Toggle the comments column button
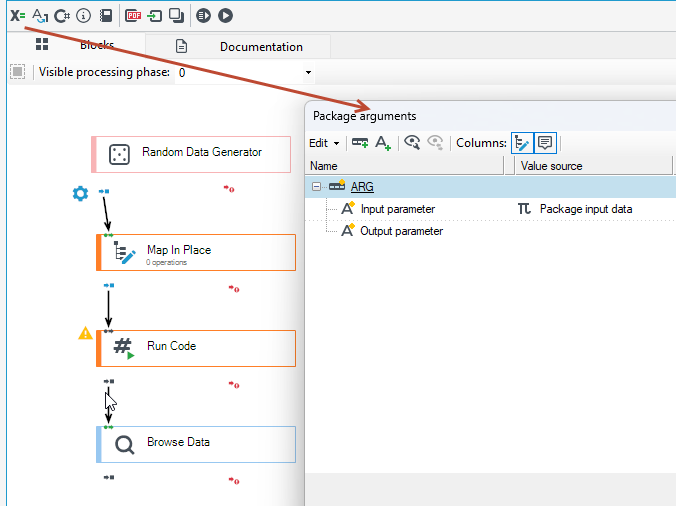Image resolution: width=676 pixels, height=506 pixels. point(545,143)
